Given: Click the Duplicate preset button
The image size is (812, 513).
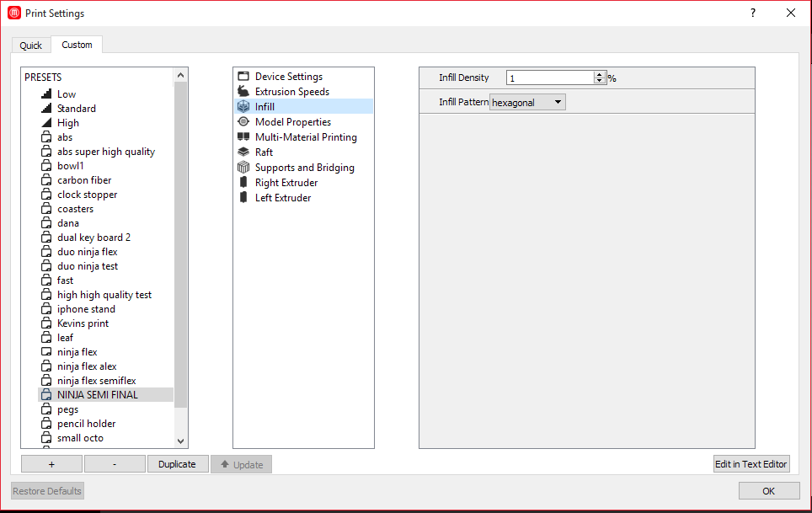Looking at the screenshot, I should (178, 464).
